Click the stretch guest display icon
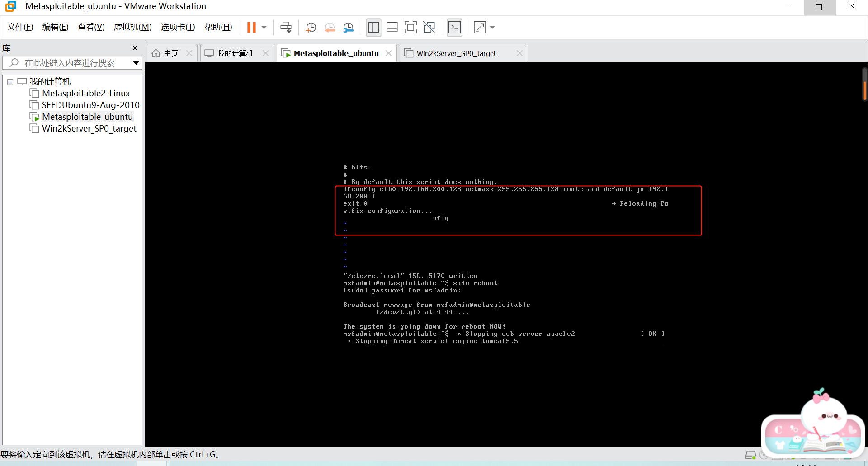Screen dimensions: 868x466 coord(480,28)
